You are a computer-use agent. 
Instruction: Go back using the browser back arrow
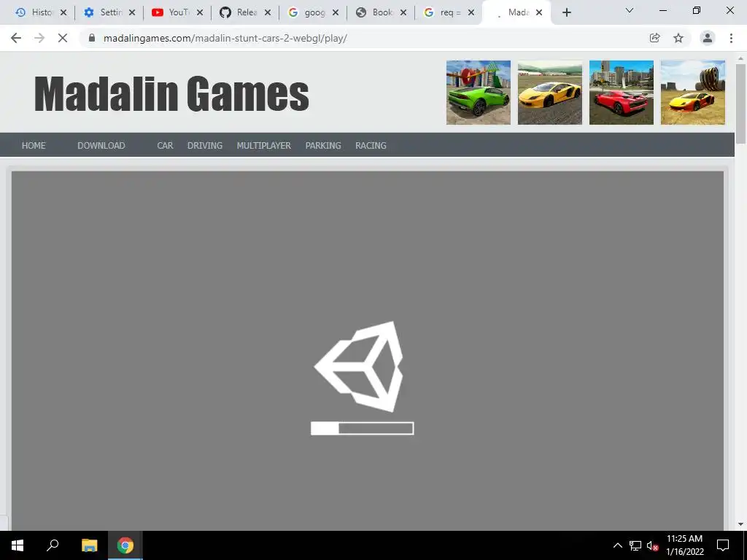coord(16,38)
